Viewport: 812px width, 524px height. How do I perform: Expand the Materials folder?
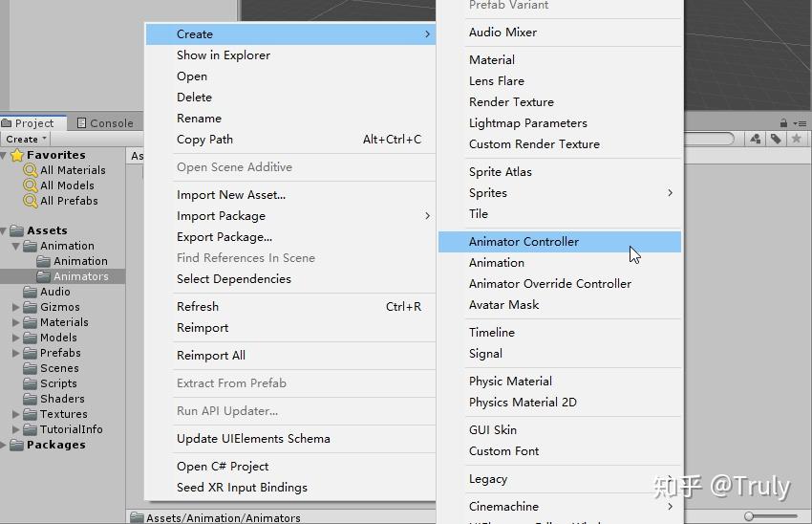click(16, 322)
